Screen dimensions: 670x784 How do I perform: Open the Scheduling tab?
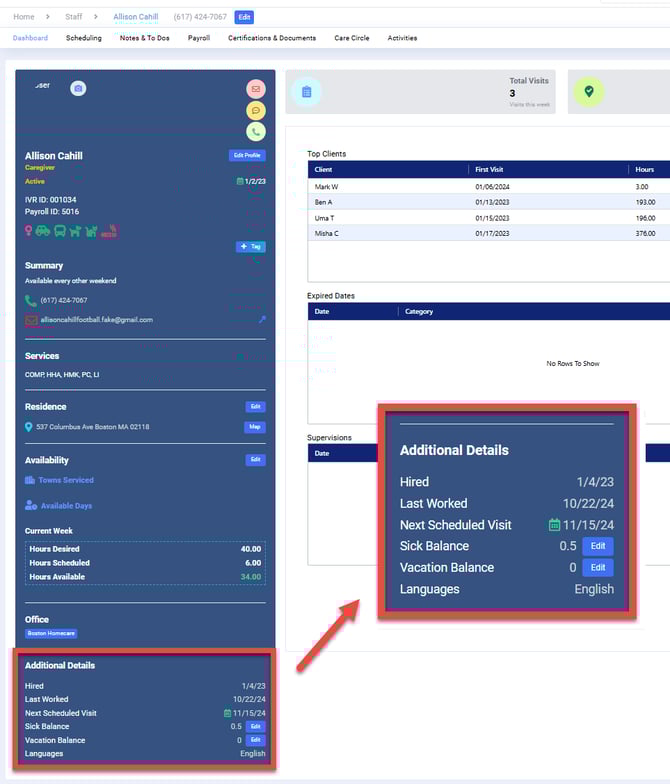click(x=84, y=38)
